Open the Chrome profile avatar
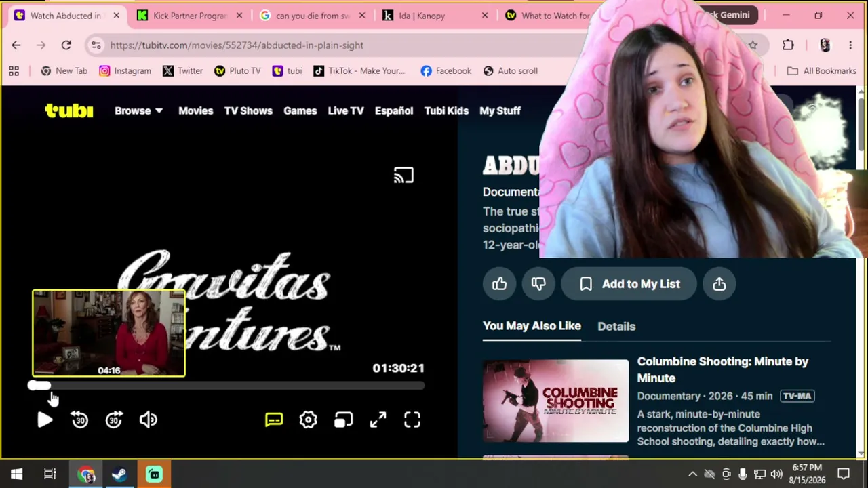The image size is (868, 488). pyautogui.click(x=825, y=45)
